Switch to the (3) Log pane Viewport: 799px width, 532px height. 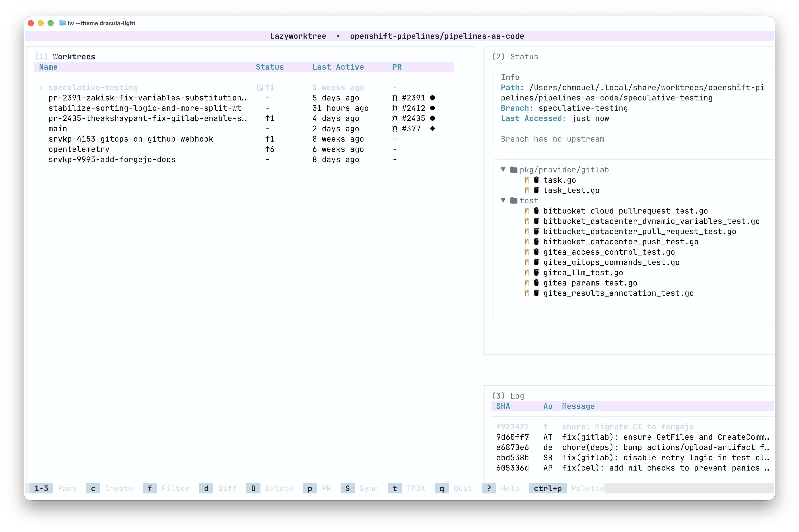pyautogui.click(x=508, y=395)
